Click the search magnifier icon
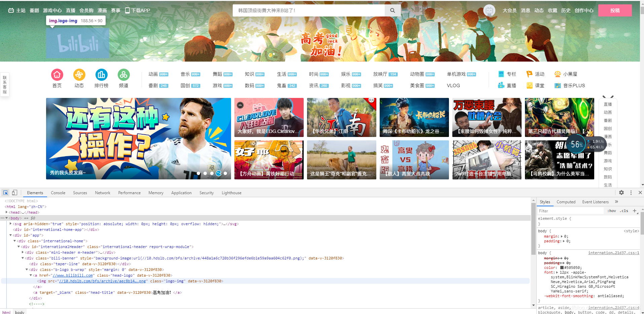644x314 pixels. [392, 10]
